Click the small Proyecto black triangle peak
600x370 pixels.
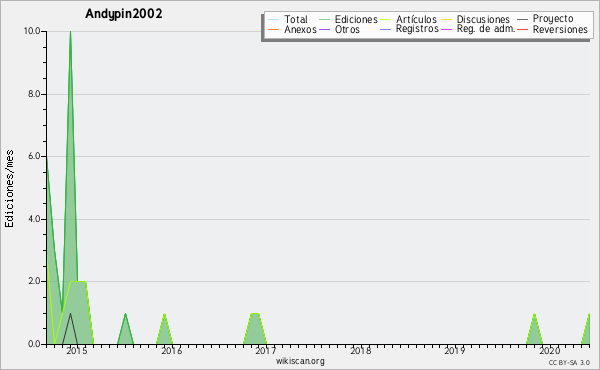[x=70, y=329]
